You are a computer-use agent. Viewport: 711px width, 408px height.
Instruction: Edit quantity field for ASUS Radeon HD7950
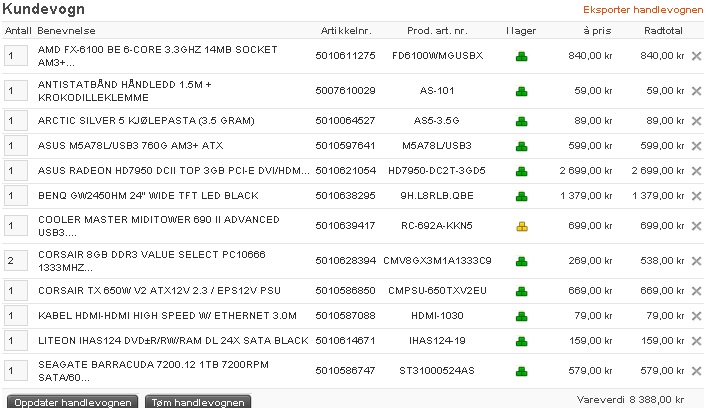coord(16,170)
